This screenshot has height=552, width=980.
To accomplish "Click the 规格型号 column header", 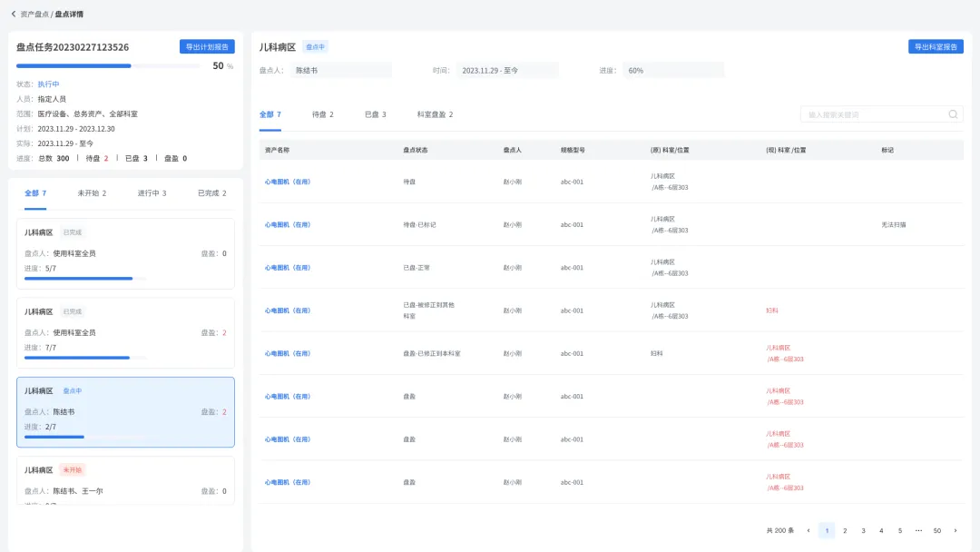I will tap(573, 150).
